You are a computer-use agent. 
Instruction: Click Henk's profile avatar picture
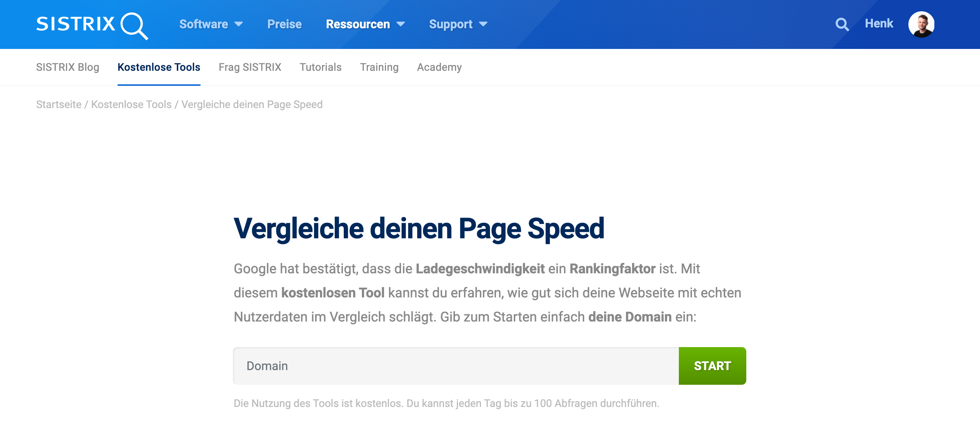(921, 24)
